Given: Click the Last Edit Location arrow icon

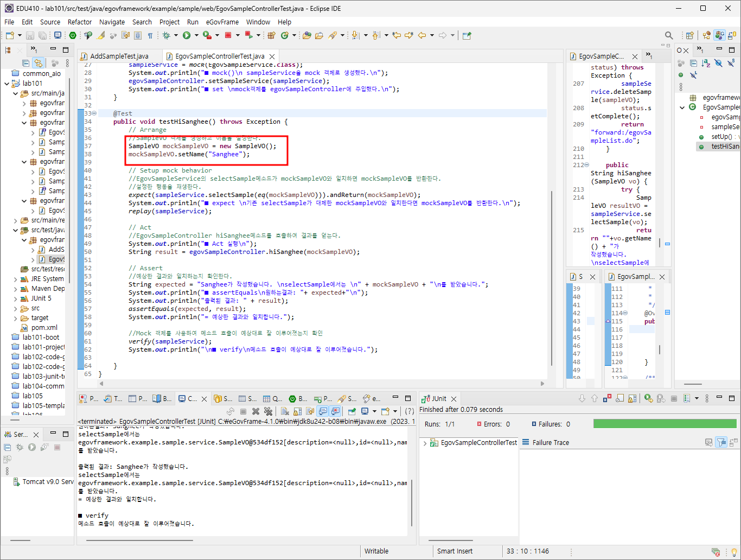Looking at the screenshot, I should point(397,35).
